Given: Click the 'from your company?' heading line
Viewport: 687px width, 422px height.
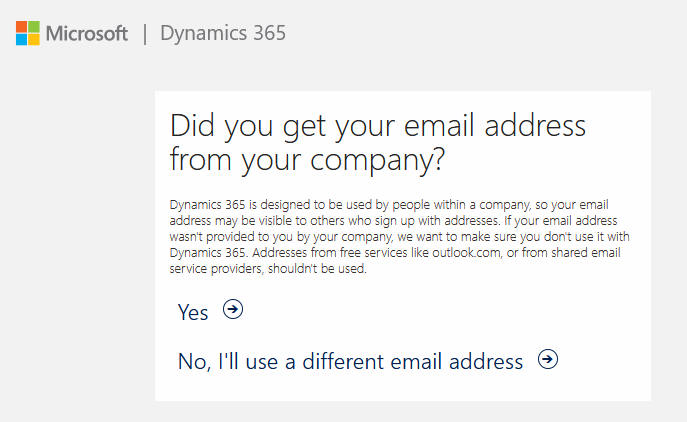Looking at the screenshot, I should (x=308, y=160).
